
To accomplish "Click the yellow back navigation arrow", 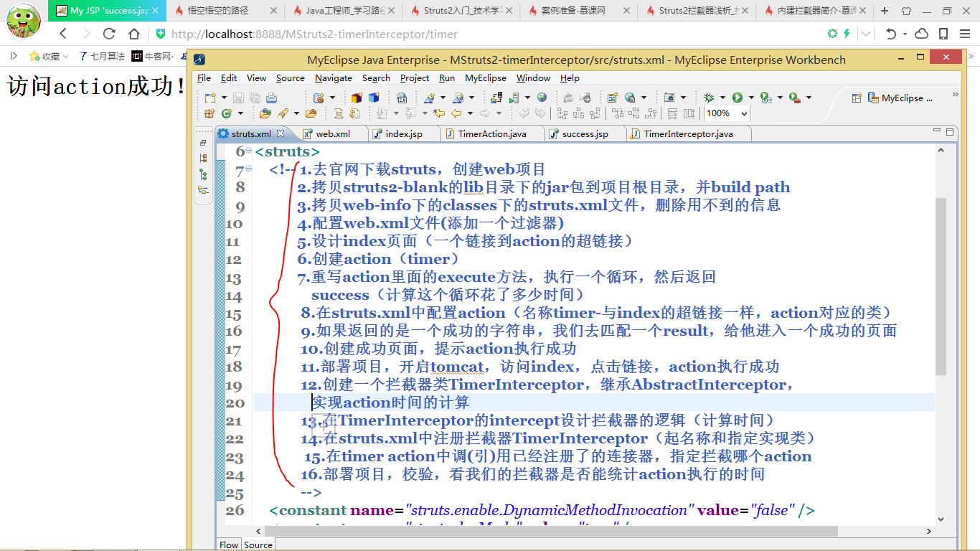I will coord(456,113).
